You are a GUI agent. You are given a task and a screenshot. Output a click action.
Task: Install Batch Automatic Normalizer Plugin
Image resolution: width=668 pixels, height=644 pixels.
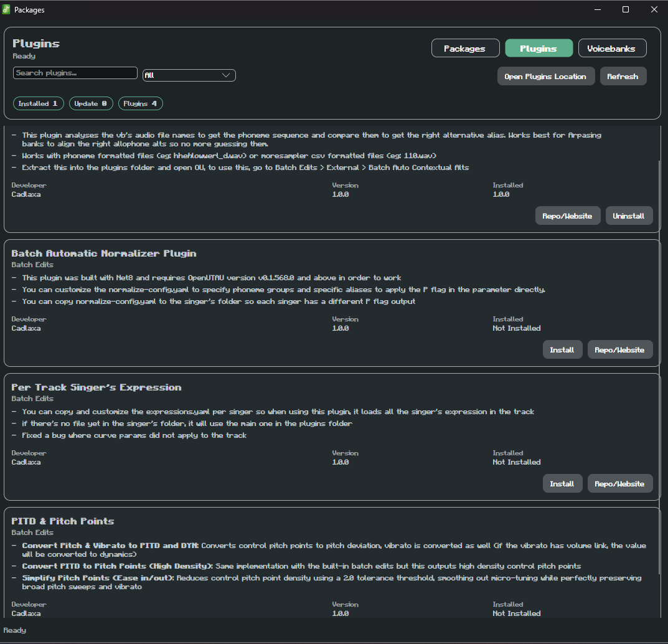tap(562, 349)
